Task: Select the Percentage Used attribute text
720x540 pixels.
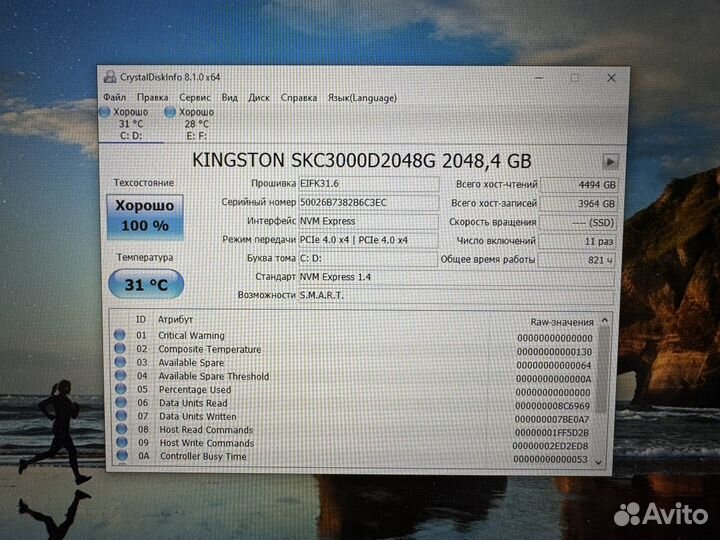Action: click(195, 390)
